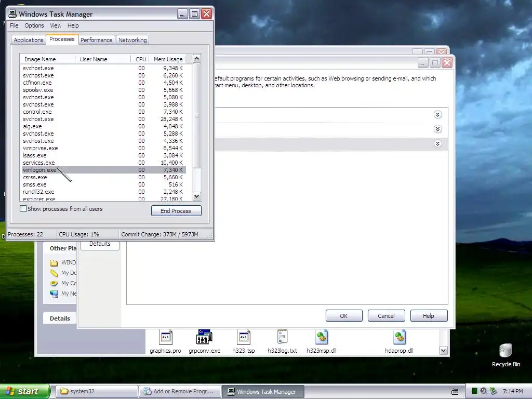The width and height of the screenshot is (532, 399).
Task: Click Help in the program defaults dialog
Action: 429,315
